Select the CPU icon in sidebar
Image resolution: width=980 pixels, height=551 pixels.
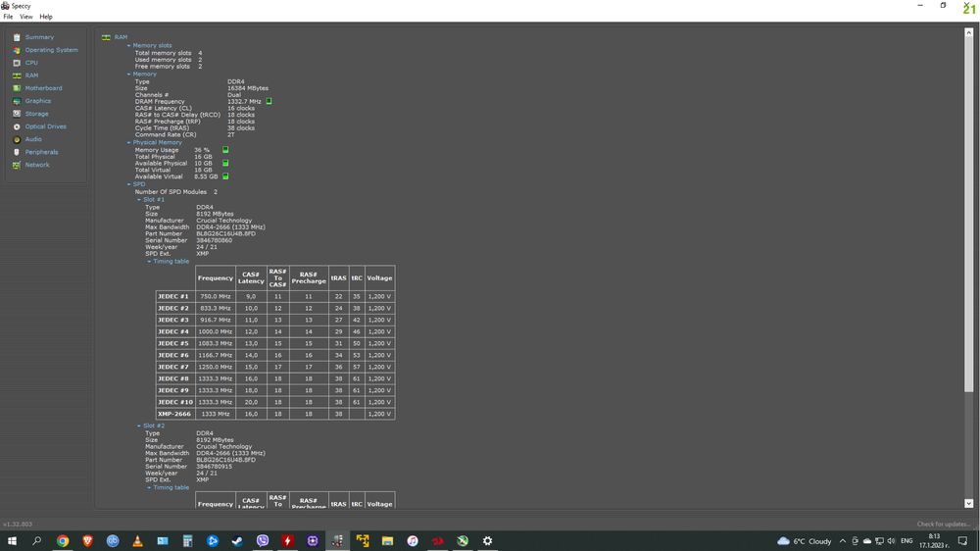17,63
